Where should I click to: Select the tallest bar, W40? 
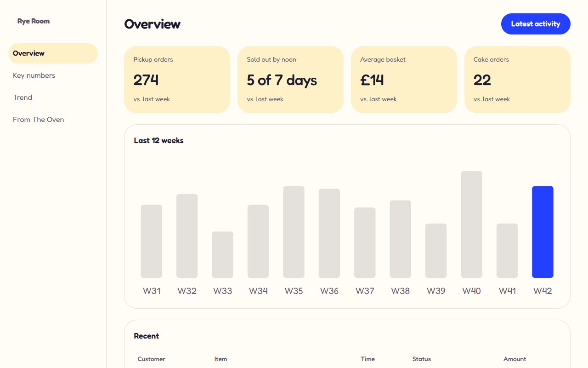click(x=472, y=224)
